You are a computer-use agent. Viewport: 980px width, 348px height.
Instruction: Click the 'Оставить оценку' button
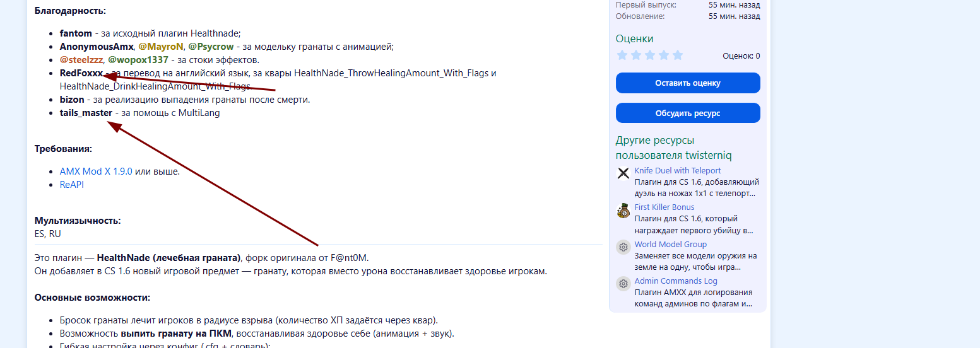[688, 83]
